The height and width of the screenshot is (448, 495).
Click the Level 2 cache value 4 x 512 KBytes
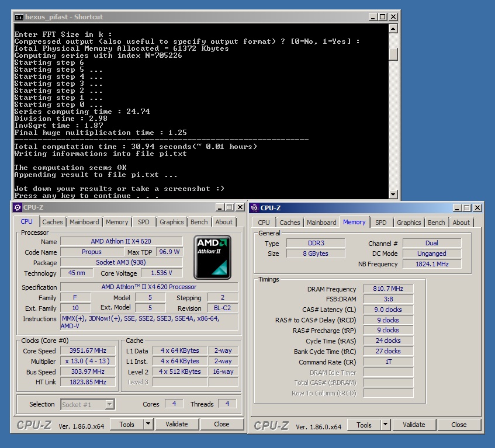[x=180, y=371]
